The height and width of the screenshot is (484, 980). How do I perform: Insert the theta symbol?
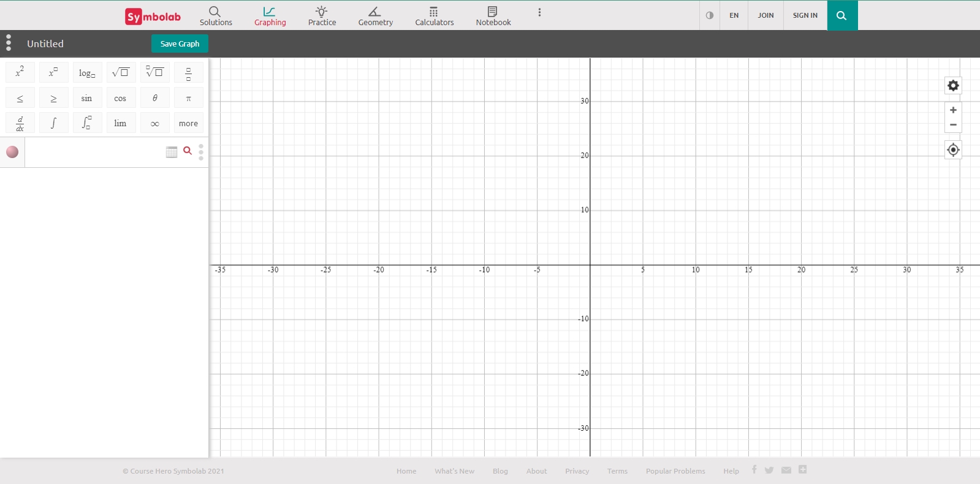[154, 97]
